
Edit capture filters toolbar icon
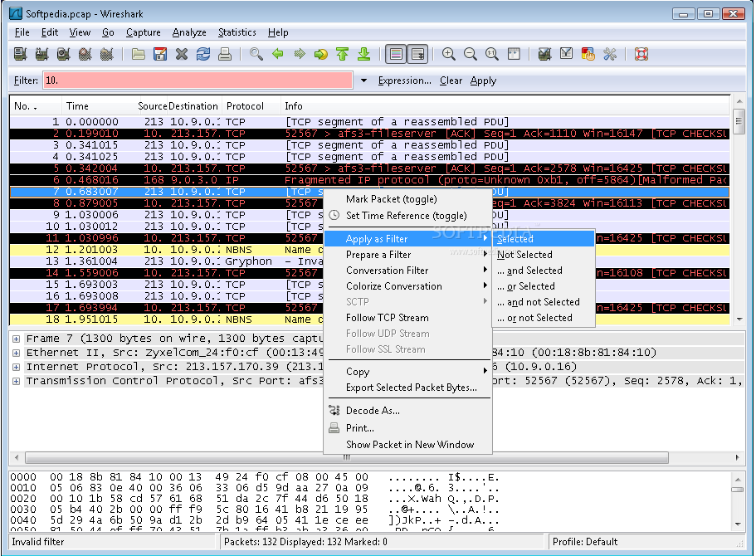[545, 54]
